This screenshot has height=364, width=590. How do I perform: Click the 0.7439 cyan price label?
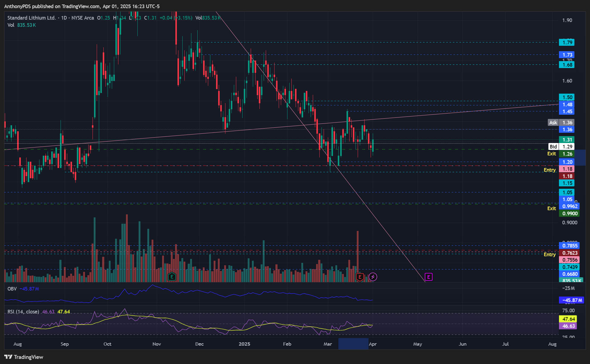[x=569, y=267]
